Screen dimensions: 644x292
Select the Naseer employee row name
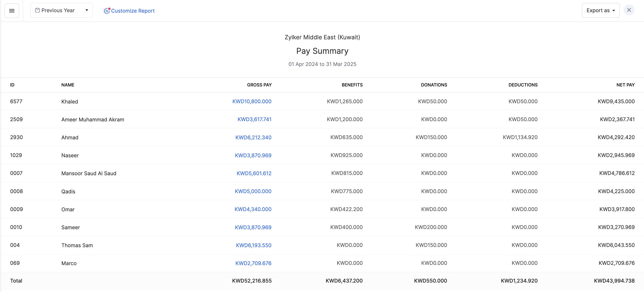tap(70, 155)
